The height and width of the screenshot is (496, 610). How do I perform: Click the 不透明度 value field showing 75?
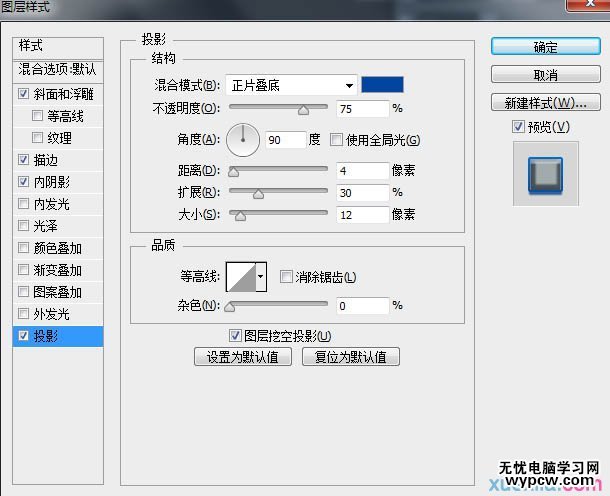click(363, 109)
